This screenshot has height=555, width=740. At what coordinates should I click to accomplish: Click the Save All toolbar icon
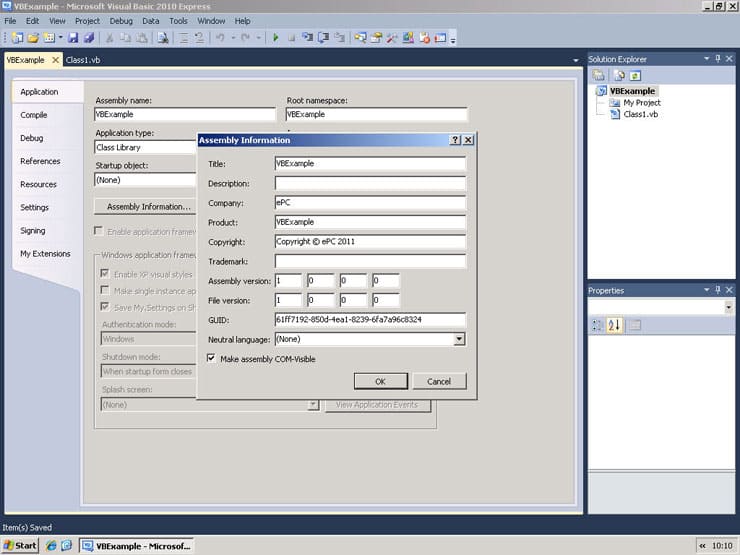pyautogui.click(x=88, y=38)
